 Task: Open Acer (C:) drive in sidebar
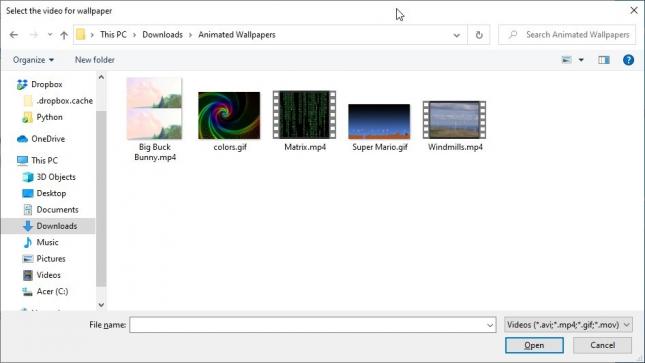click(x=52, y=292)
